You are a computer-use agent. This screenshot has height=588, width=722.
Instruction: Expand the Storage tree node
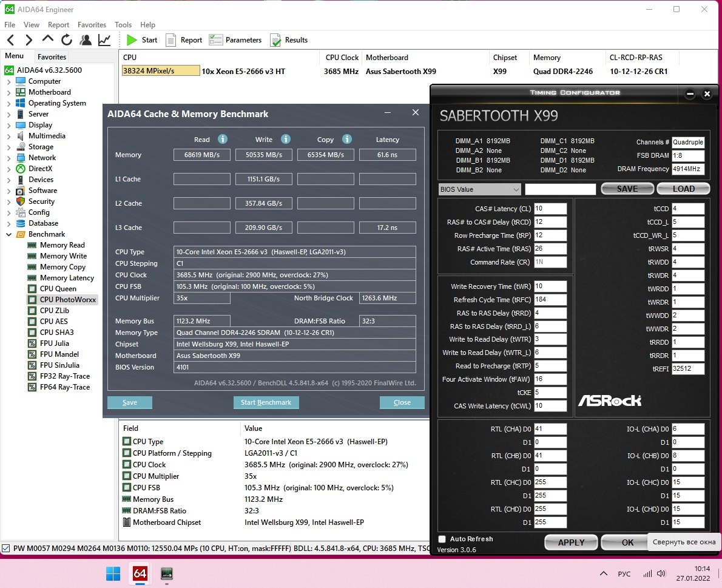(8, 147)
